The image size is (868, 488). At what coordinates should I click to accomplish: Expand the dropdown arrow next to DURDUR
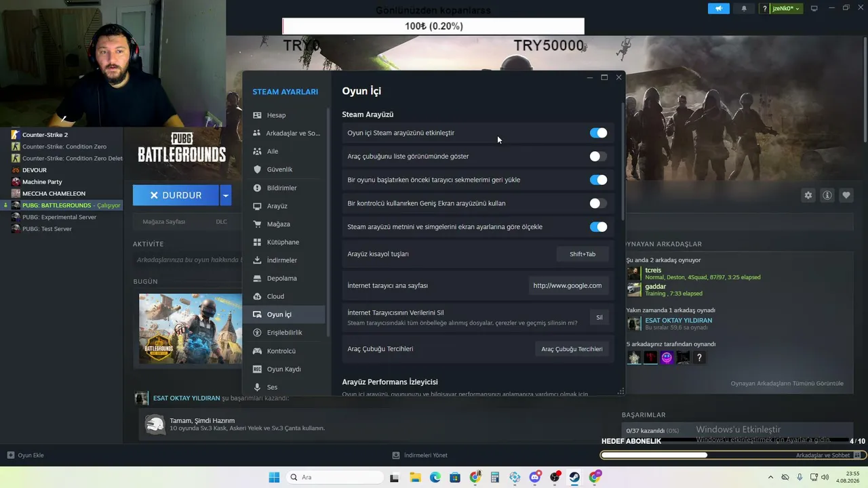[226, 195]
